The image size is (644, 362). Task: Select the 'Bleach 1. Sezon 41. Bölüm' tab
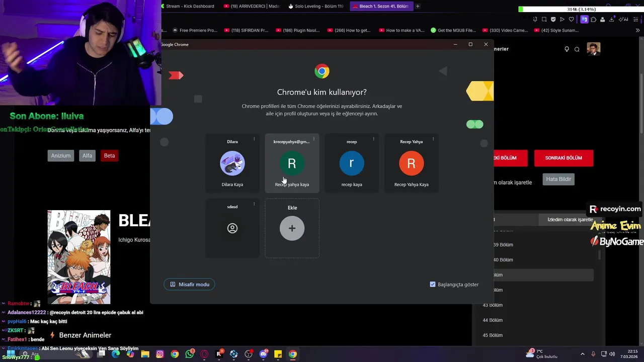tap(381, 6)
